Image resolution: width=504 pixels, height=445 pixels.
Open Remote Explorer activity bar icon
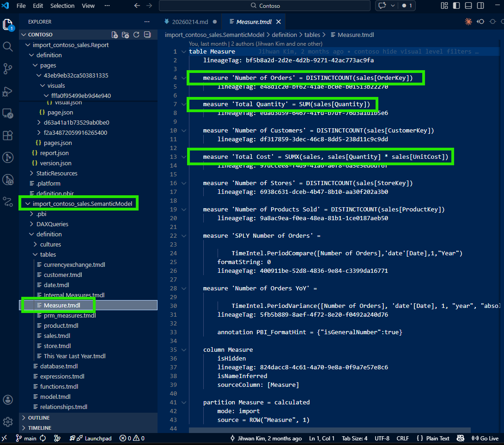tap(8, 114)
